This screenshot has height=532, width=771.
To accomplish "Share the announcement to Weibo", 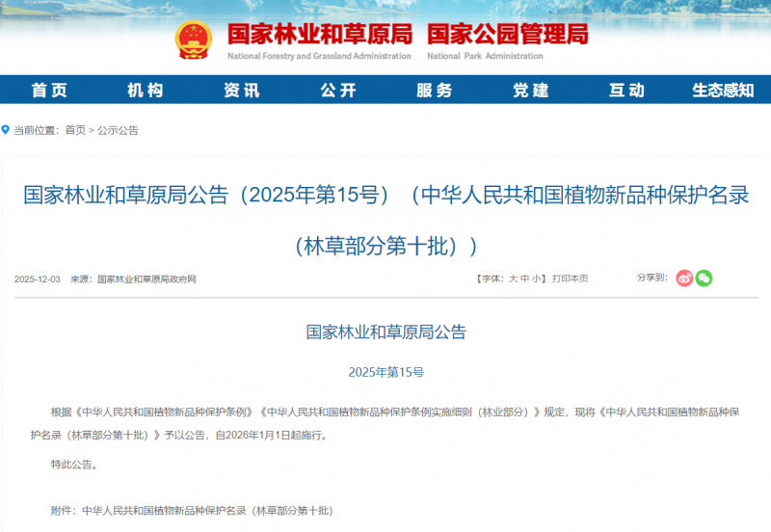I will pos(684,279).
